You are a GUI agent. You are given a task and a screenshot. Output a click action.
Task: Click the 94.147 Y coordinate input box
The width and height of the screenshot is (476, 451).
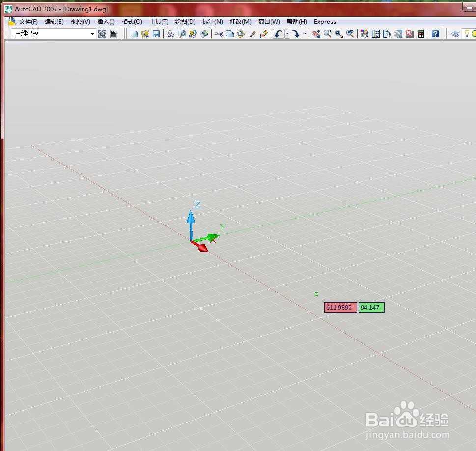click(371, 308)
